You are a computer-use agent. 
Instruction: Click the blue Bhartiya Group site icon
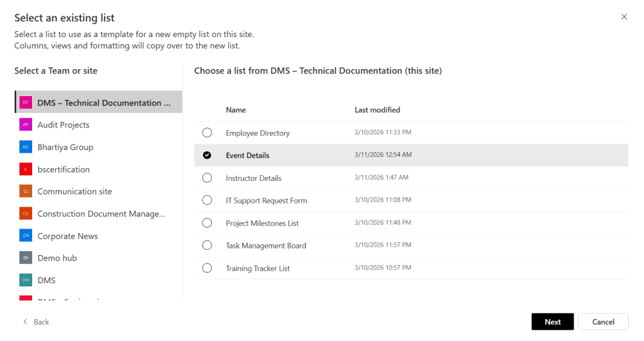26,147
